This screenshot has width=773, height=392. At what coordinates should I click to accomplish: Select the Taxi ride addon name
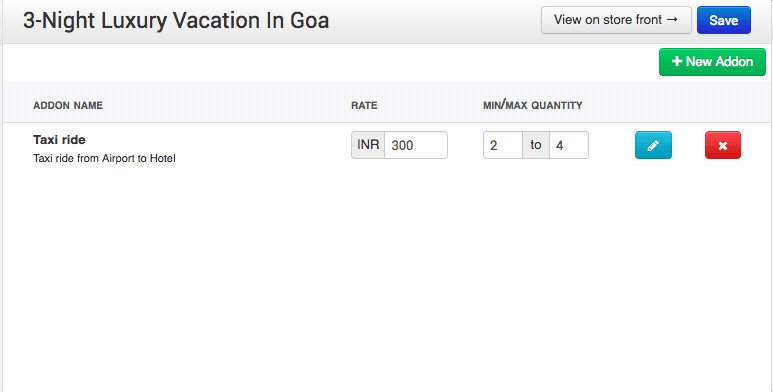(x=59, y=140)
